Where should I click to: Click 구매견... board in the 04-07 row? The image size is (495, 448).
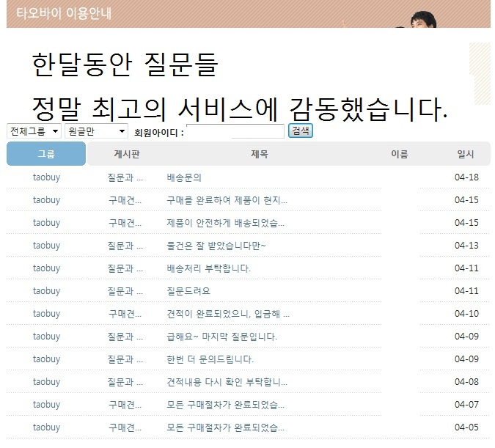[x=125, y=405]
